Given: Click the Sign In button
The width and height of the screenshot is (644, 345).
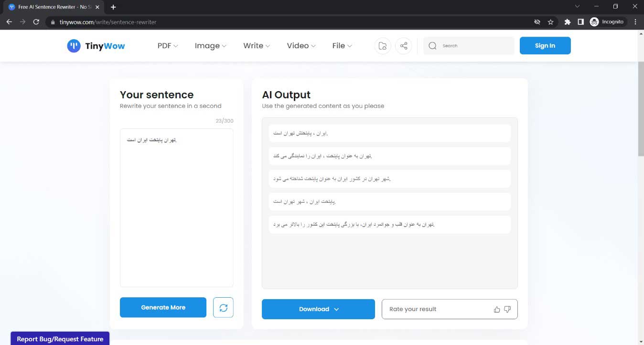Looking at the screenshot, I should pyautogui.click(x=545, y=46).
